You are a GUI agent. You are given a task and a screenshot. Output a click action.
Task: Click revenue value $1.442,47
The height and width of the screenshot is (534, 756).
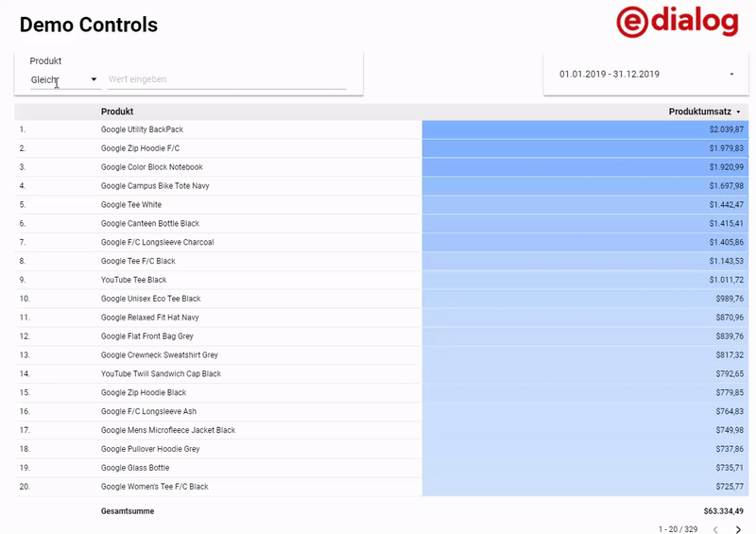tap(726, 204)
